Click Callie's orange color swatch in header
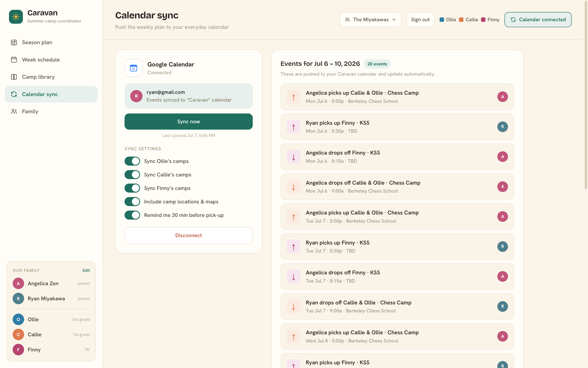Image resolution: width=588 pixels, height=368 pixels. (x=461, y=20)
